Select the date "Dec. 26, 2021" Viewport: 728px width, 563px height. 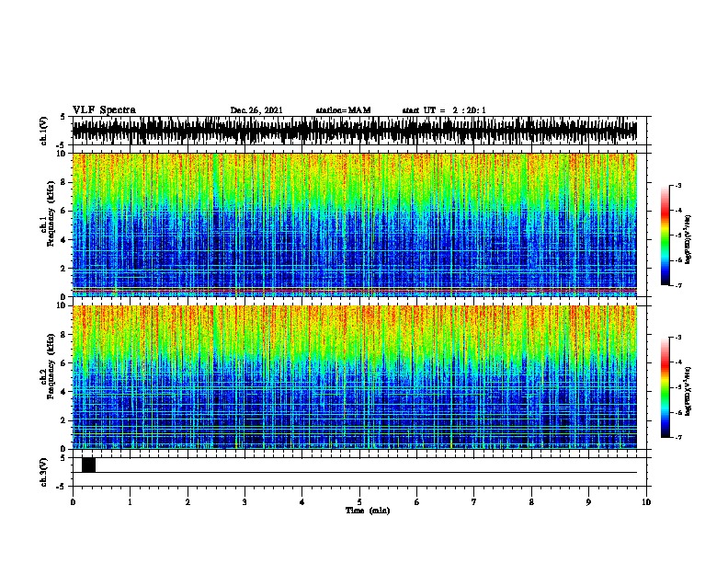point(256,110)
